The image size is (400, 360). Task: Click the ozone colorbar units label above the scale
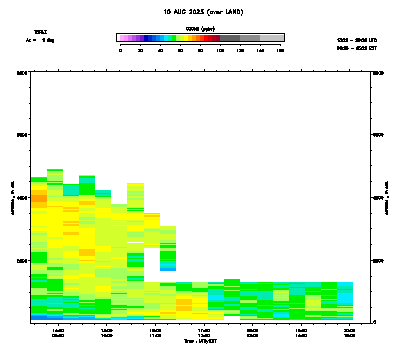coord(200,29)
